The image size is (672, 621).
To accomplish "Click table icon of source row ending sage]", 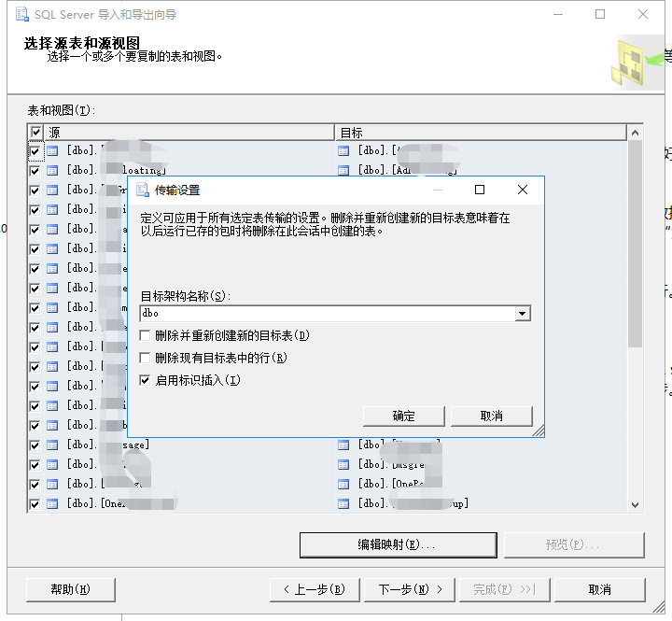I will coord(52,445).
